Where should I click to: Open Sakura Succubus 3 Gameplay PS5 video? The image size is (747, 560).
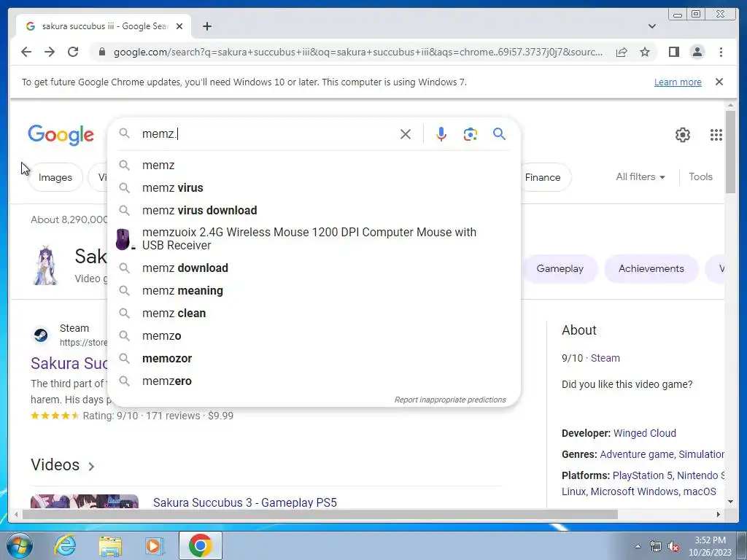245,502
